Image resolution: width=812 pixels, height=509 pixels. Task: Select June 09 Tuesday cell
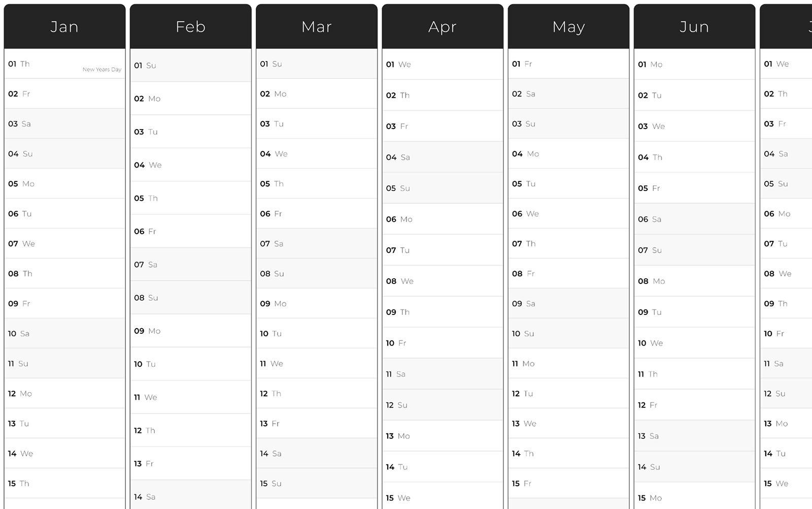(694, 312)
